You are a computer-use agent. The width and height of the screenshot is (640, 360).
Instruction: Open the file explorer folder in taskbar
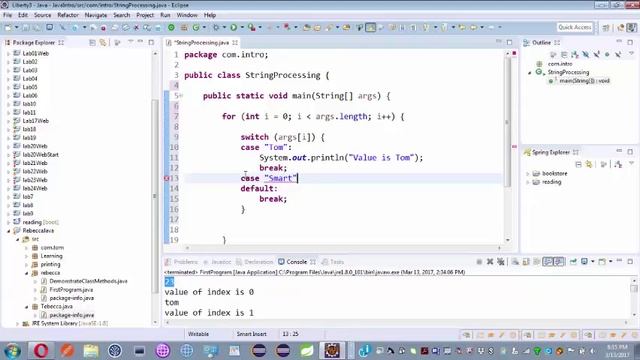pos(91,350)
